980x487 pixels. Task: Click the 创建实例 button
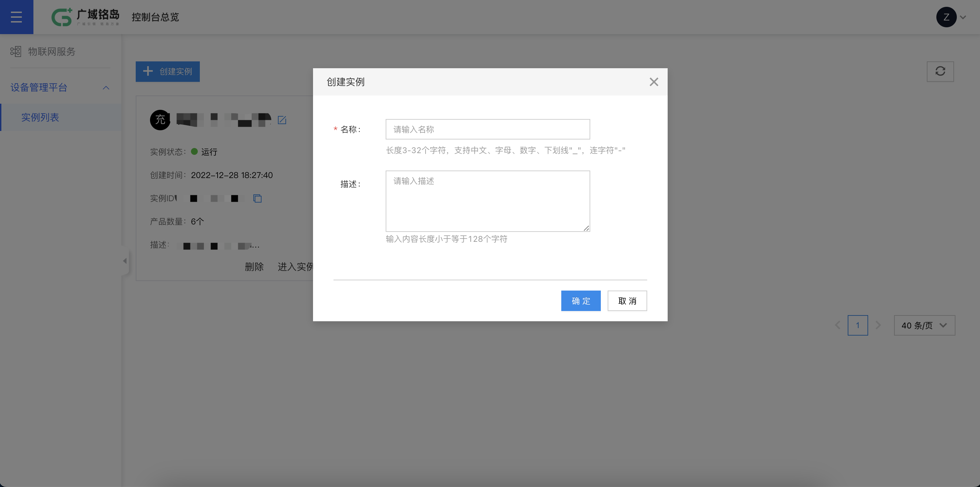[x=168, y=72]
